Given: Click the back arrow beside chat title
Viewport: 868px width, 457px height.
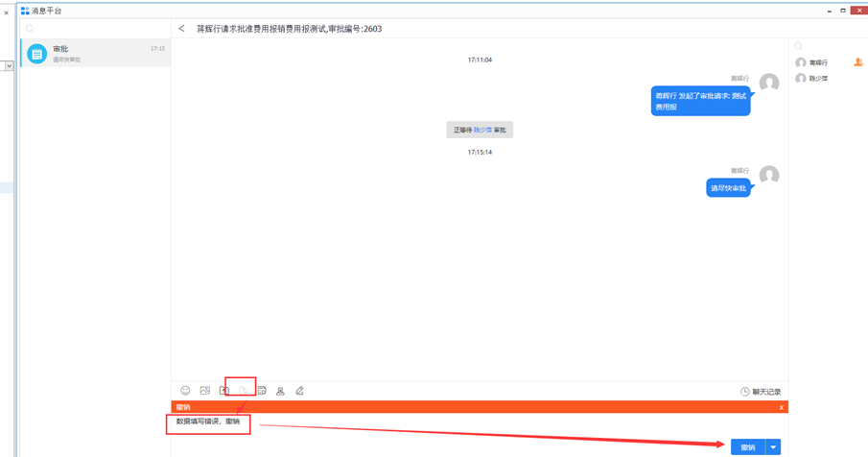Looking at the screenshot, I should pyautogui.click(x=181, y=29).
